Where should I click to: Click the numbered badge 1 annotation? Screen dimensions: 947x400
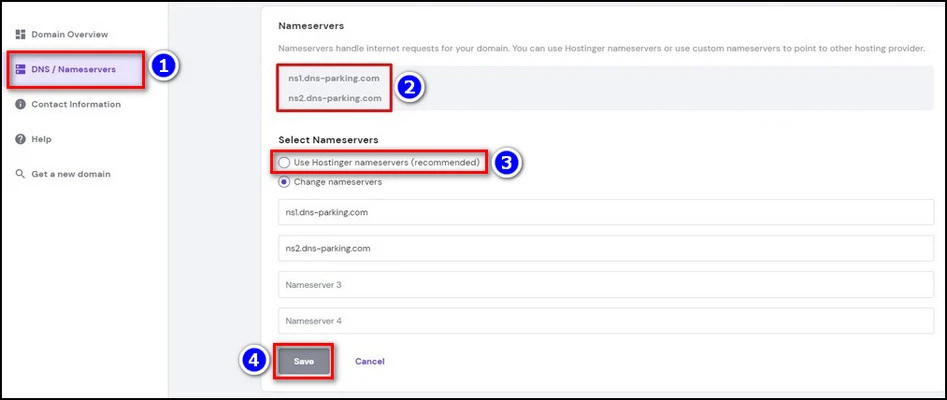[164, 68]
